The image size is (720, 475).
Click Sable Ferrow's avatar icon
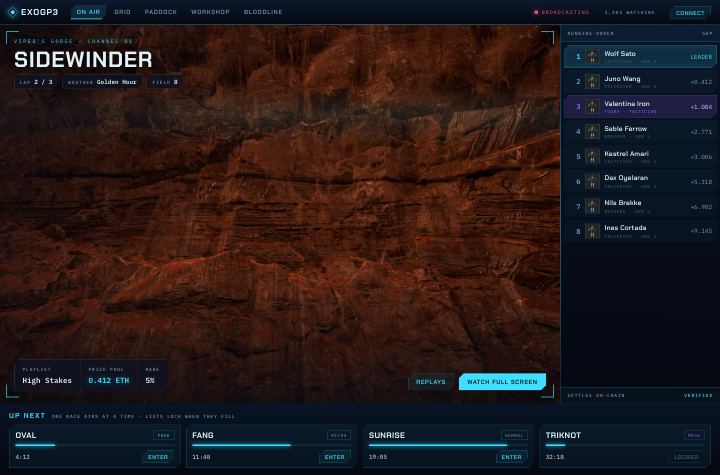pyautogui.click(x=592, y=132)
